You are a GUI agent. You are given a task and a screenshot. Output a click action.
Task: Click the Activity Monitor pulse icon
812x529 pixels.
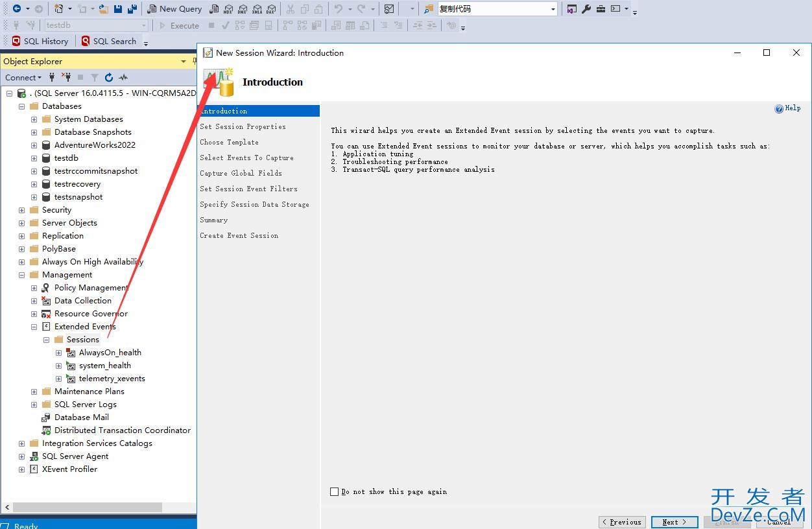click(123, 77)
